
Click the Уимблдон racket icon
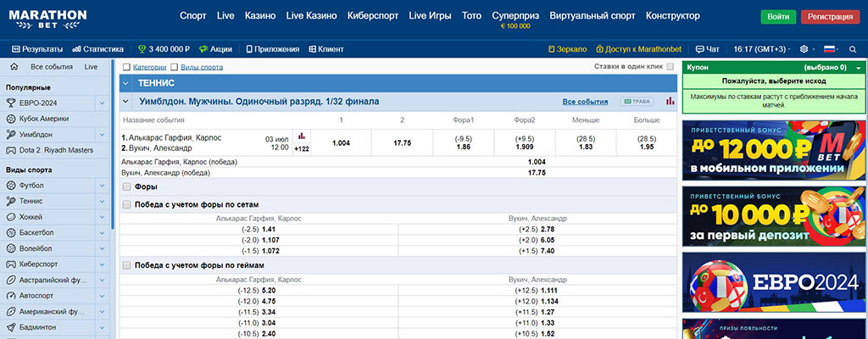click(x=10, y=134)
